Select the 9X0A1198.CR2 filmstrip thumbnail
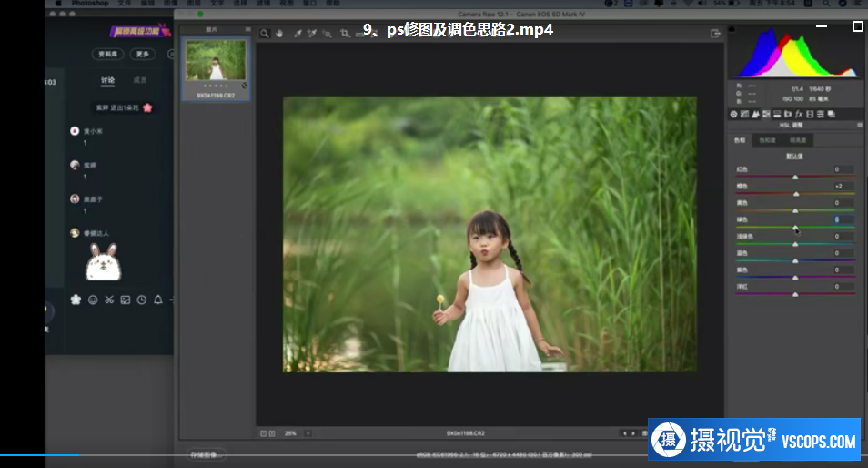 point(216,68)
